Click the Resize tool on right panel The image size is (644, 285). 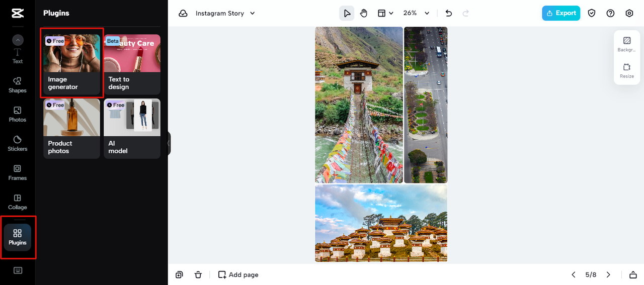click(627, 70)
